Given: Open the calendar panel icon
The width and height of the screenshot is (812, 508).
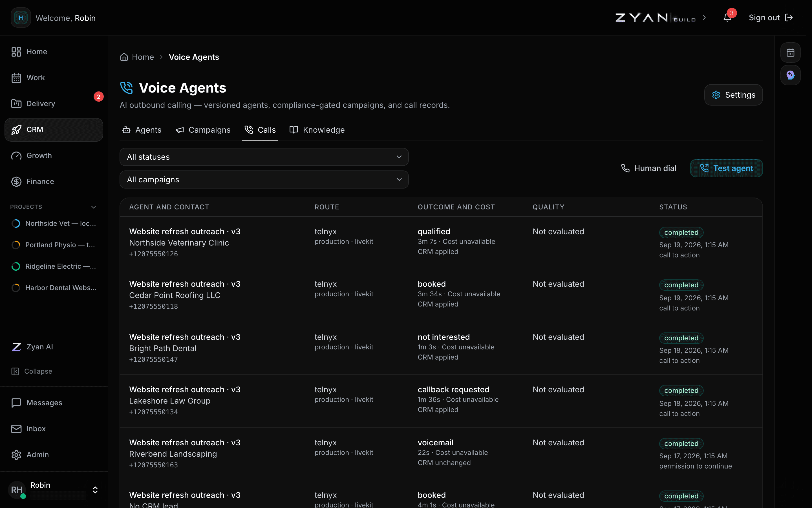Looking at the screenshot, I should (x=790, y=52).
